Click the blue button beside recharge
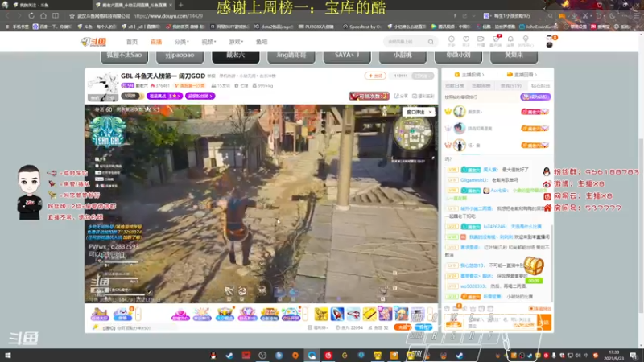The width and height of the screenshot is (644, 362). (x=423, y=327)
